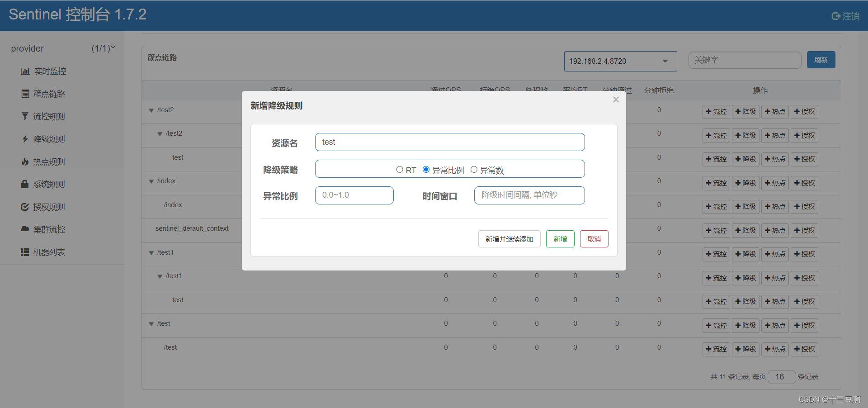Open 热点规则 in the sidebar
This screenshot has width=868, height=408.
coord(43,161)
